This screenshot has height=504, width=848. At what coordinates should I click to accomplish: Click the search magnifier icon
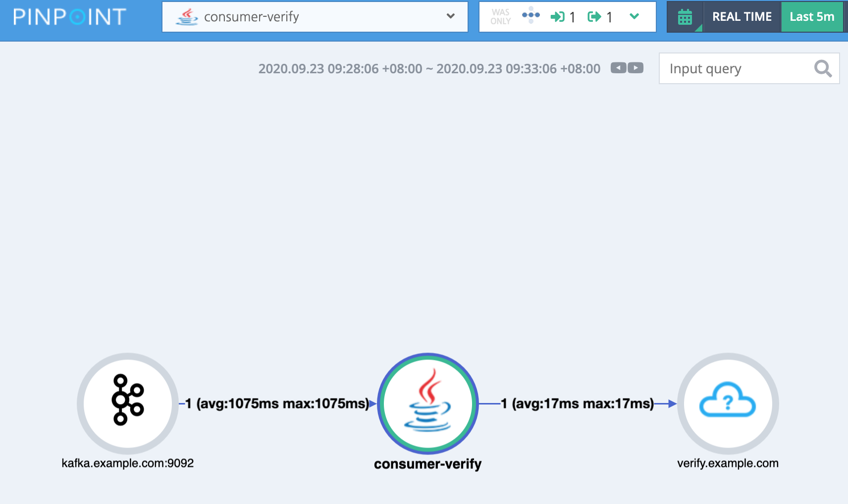[x=823, y=68]
